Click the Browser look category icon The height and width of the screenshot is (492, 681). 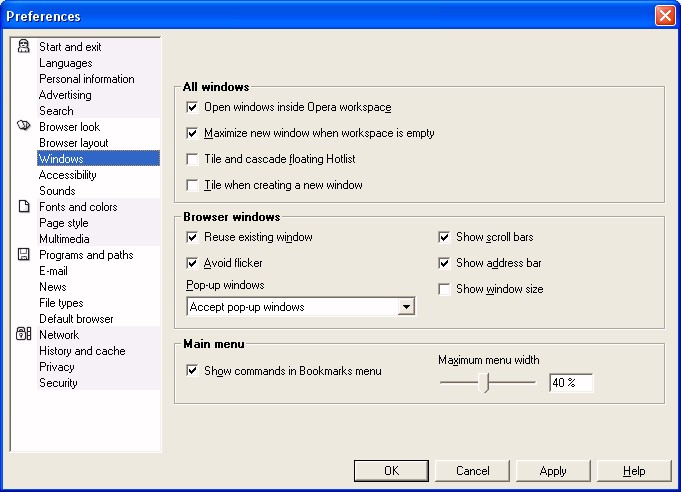tap(23, 126)
